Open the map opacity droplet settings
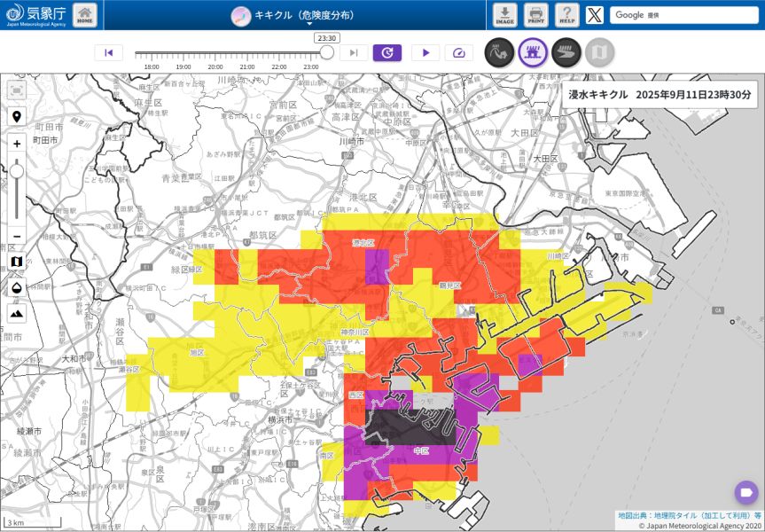765x532 pixels. click(17, 287)
